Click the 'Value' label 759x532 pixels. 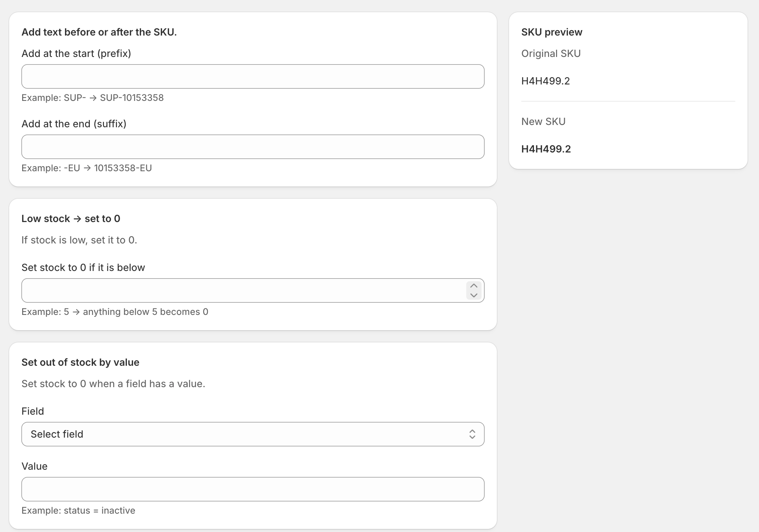coord(34,466)
